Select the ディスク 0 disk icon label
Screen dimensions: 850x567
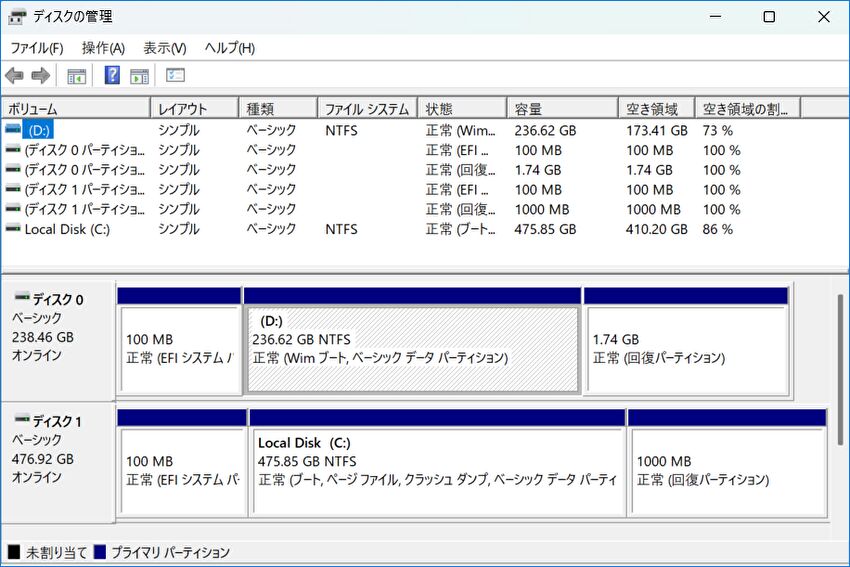point(50,299)
